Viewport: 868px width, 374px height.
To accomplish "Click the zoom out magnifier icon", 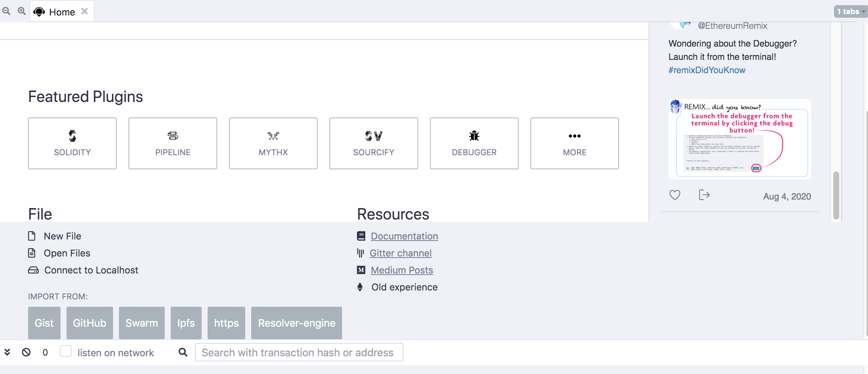I will pos(6,11).
